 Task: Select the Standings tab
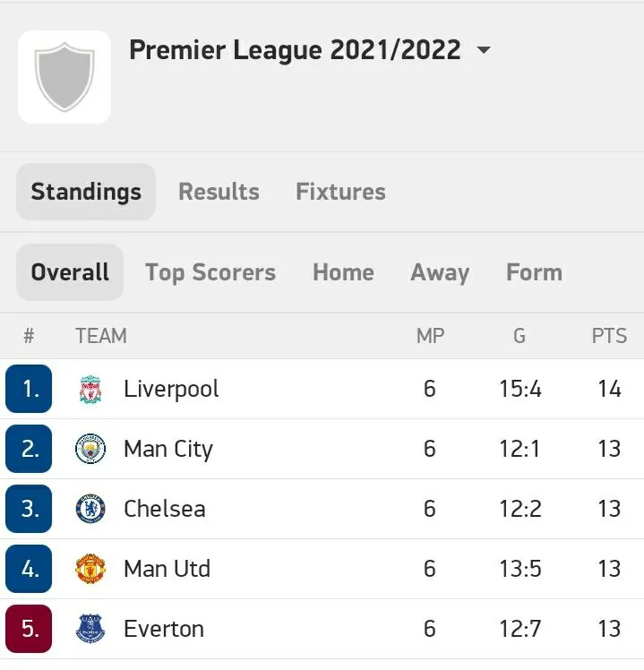click(x=86, y=192)
